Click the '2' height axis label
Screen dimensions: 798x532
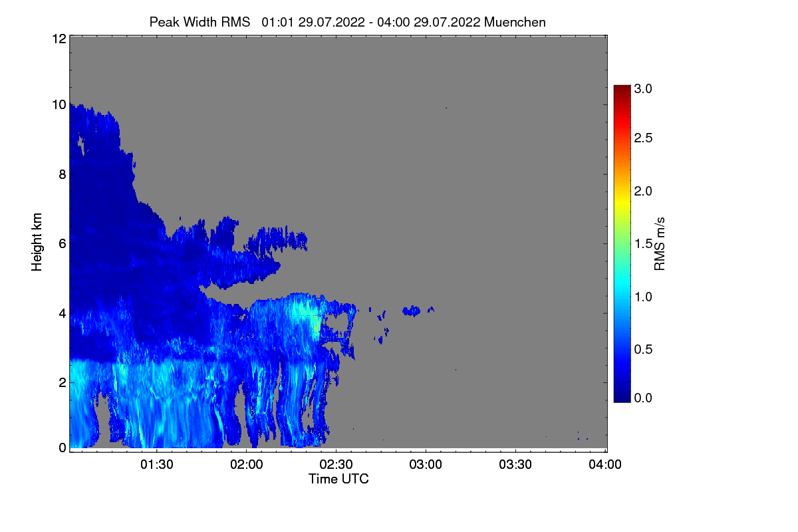pos(63,382)
